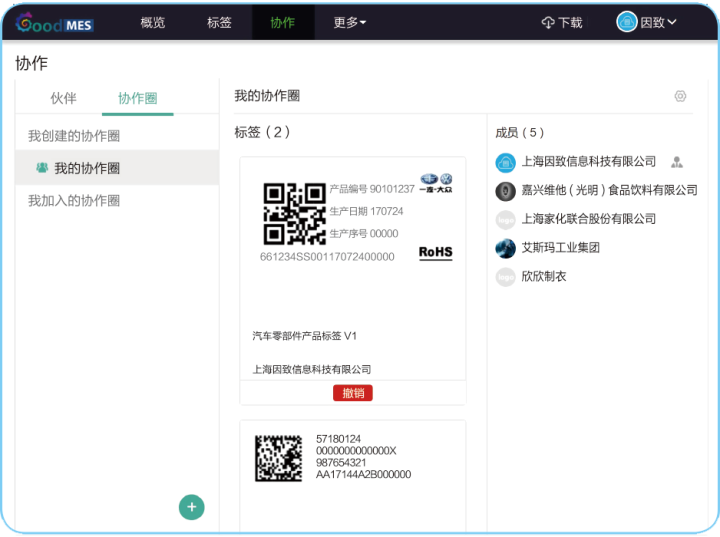720x537 pixels.
Task: Open member 嘉兴维他(光明)食品饮料有限公司
Action: (x=609, y=190)
